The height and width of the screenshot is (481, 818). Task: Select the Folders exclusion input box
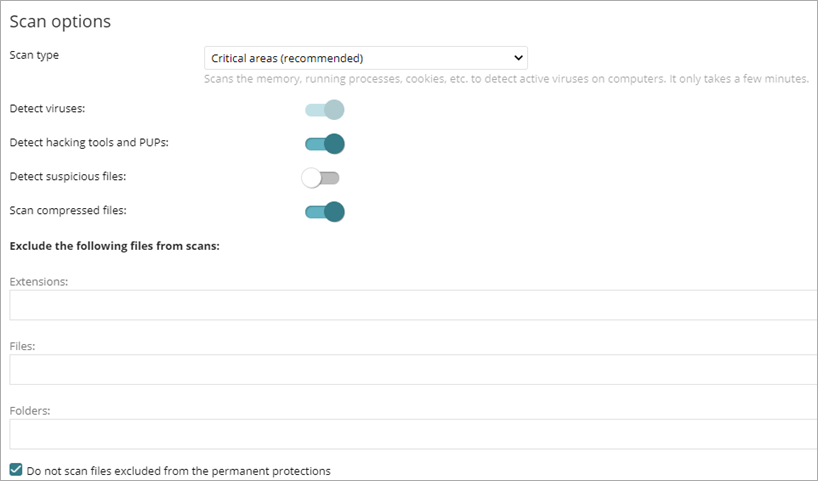(413, 434)
